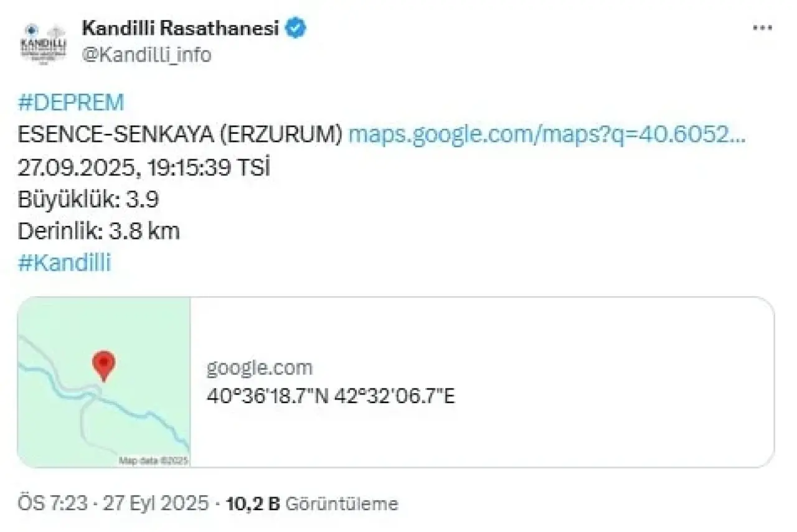Viewport: 797px width, 532px height.
Task: Click the blue verified badge
Action: 296,29
